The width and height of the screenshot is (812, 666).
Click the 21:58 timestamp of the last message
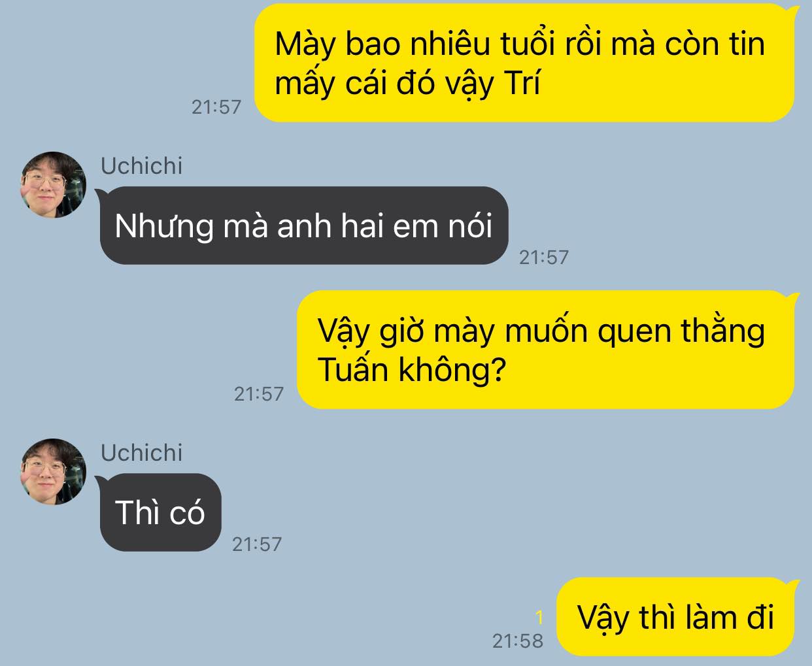pyautogui.click(x=518, y=641)
